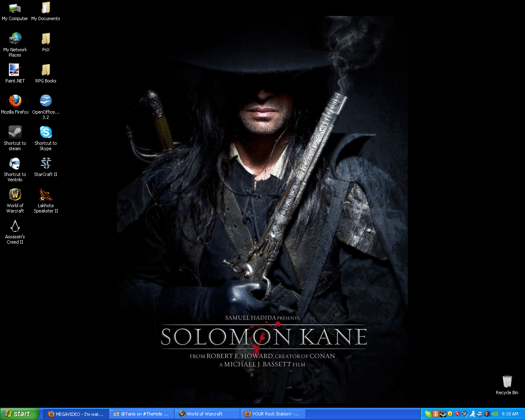
Task: Launch the Mozilla Firefox desktop shortcut
Action: 15,105
